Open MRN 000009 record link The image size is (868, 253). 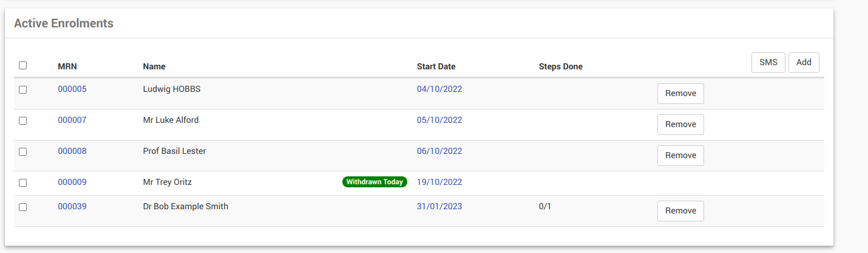coord(72,182)
